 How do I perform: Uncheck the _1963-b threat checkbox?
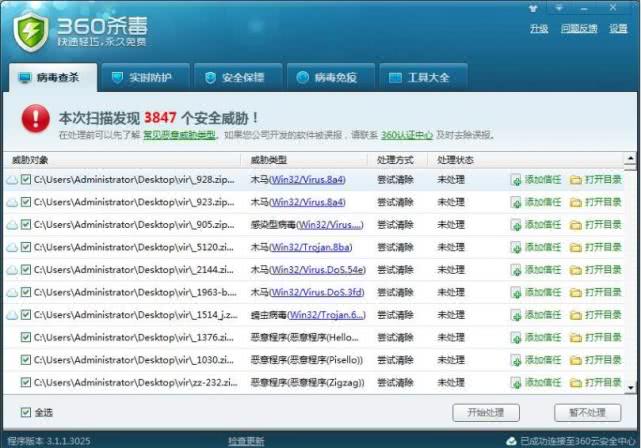[x=26, y=292]
